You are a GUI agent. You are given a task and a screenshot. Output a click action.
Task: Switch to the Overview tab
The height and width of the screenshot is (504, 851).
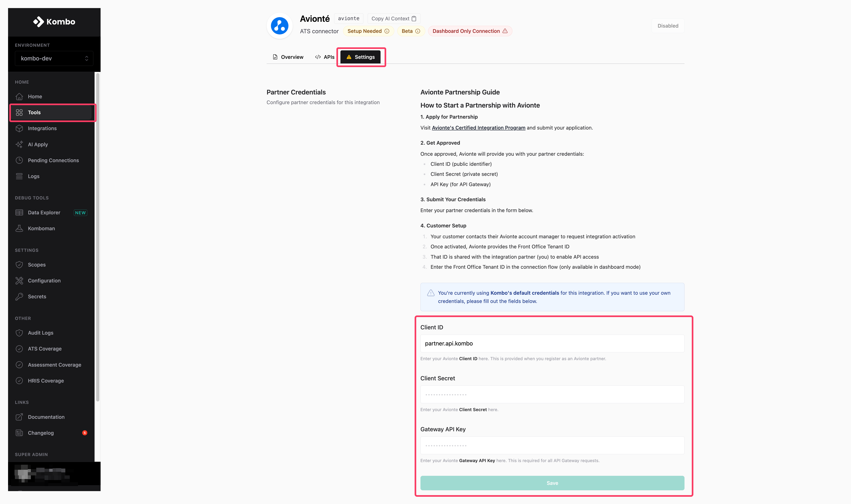[x=288, y=57]
